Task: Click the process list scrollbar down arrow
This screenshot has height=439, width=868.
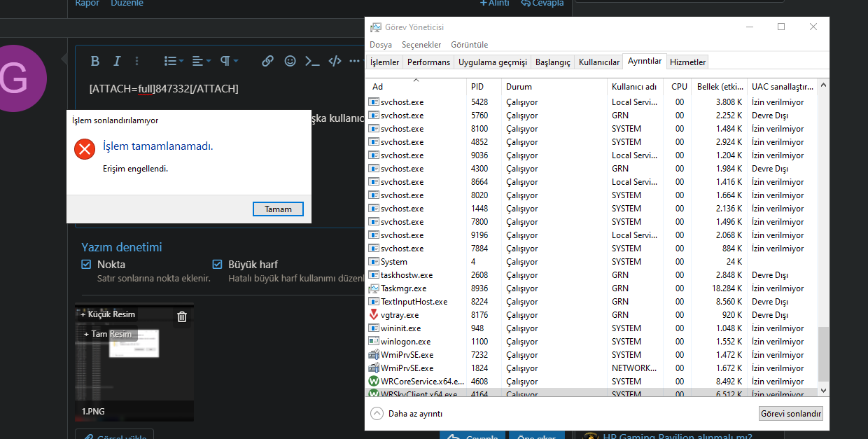Action: pos(823,391)
